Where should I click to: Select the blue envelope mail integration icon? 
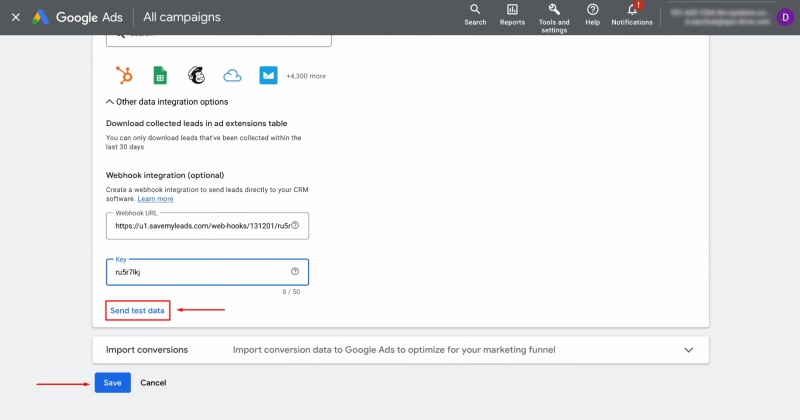[268, 76]
